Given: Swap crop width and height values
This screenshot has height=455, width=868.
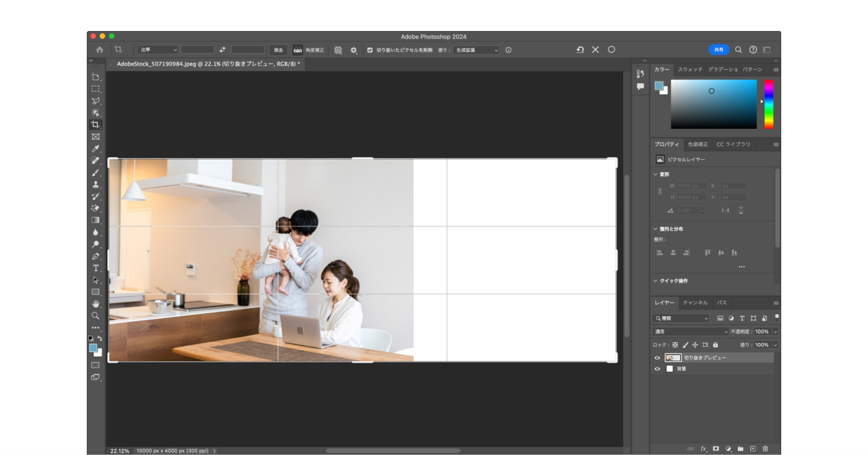Looking at the screenshot, I should pos(223,50).
